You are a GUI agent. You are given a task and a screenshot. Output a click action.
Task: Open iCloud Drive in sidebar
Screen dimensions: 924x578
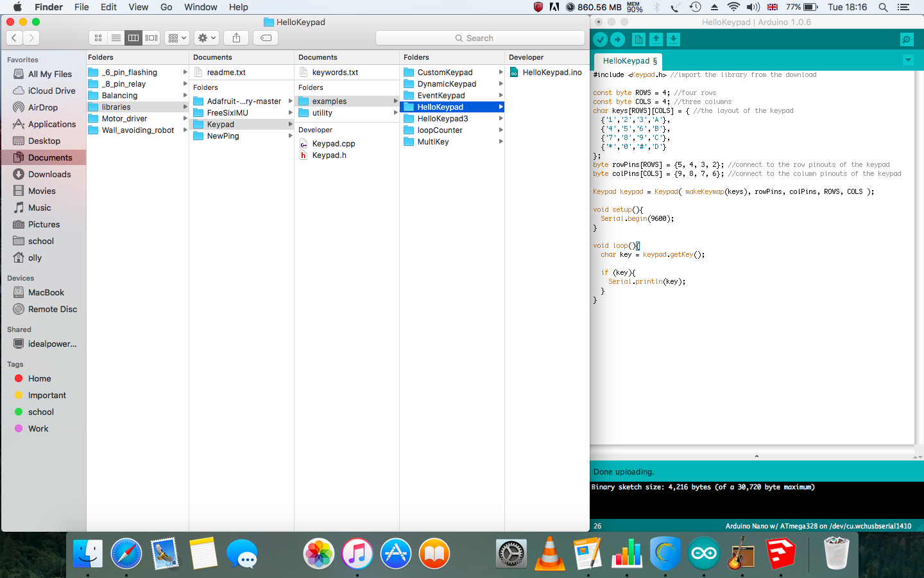44,91
